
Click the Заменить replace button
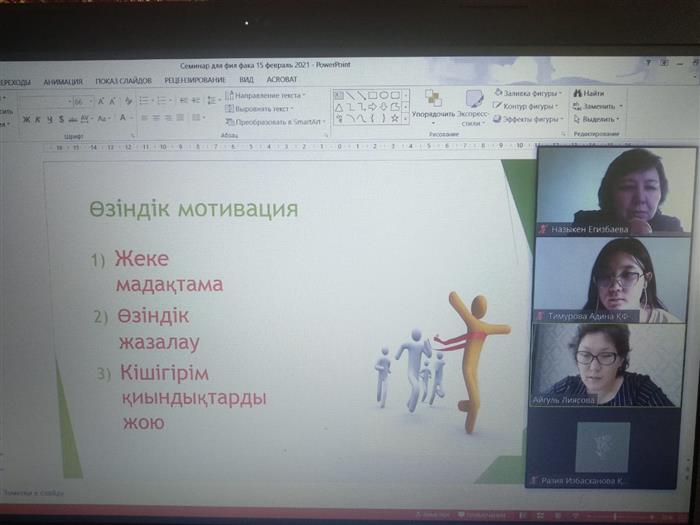(598, 106)
